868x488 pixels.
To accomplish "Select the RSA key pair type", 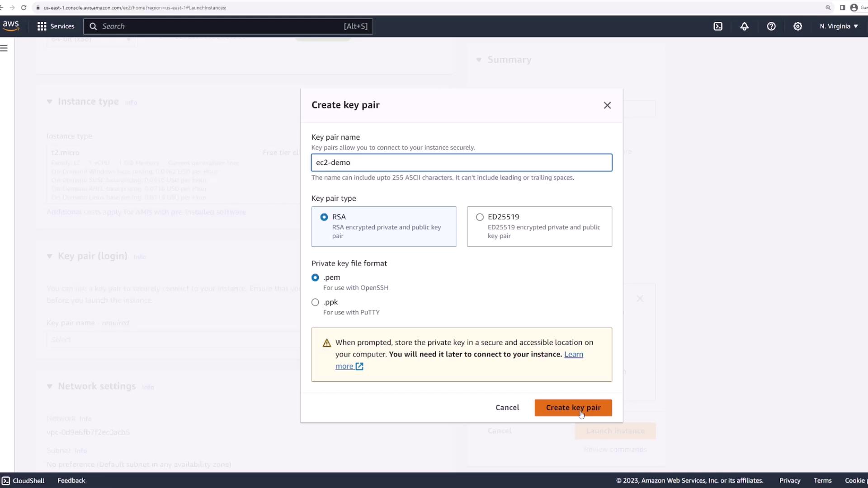I will click(x=324, y=217).
